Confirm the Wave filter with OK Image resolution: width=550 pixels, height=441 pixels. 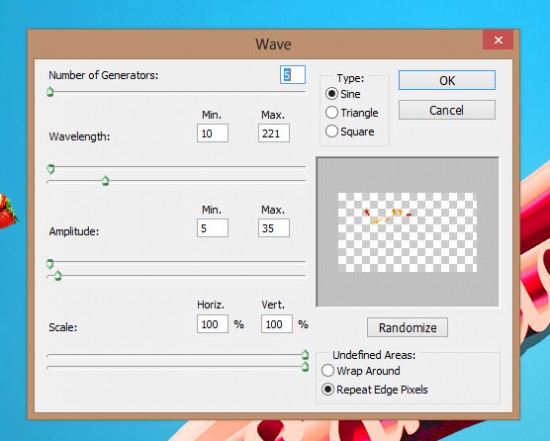click(447, 80)
